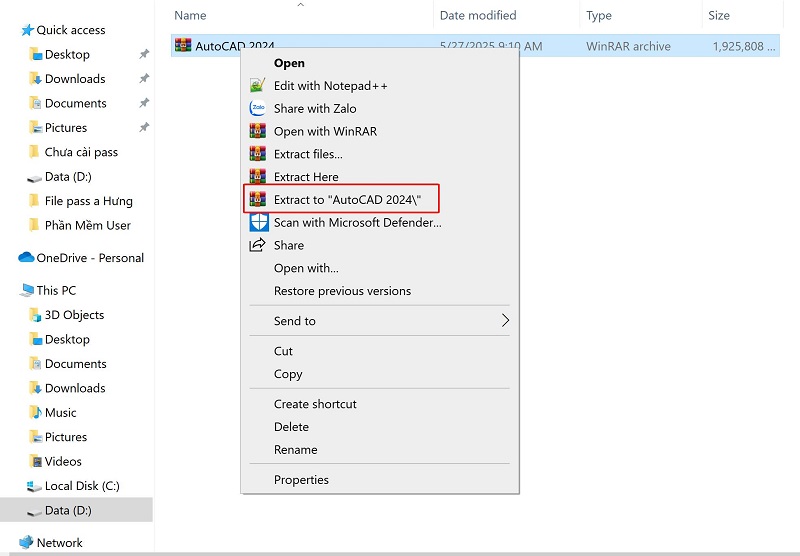The image size is (800, 556).
Task: Click Downloads folder icon under Quick access
Action: [35, 79]
